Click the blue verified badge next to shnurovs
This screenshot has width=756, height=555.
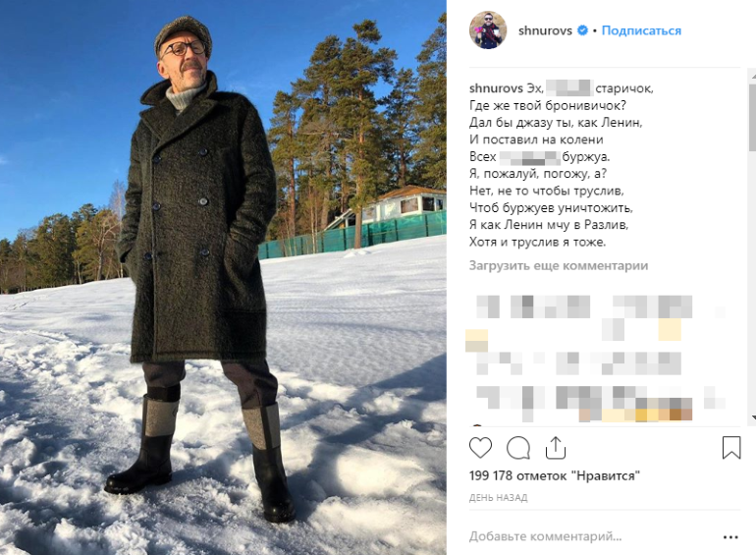click(x=582, y=30)
